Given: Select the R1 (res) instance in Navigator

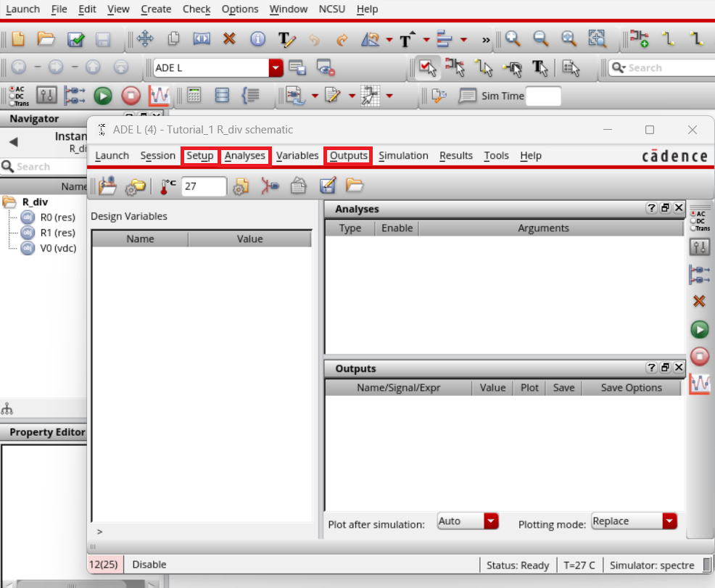Looking at the screenshot, I should point(57,233).
